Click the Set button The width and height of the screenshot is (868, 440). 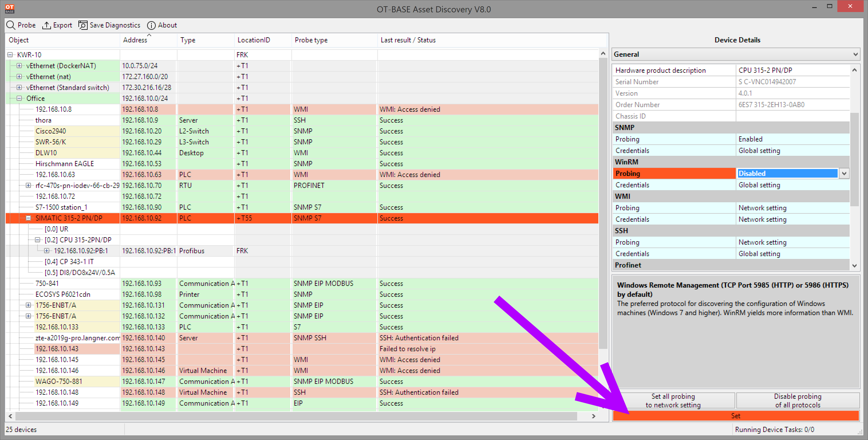735,416
